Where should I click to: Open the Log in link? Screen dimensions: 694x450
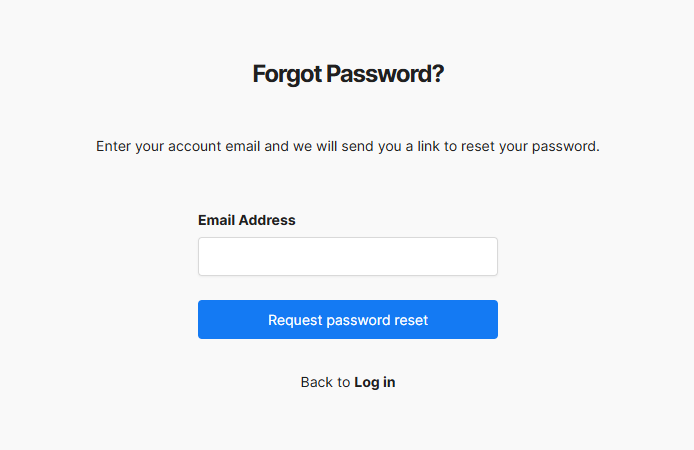375,382
